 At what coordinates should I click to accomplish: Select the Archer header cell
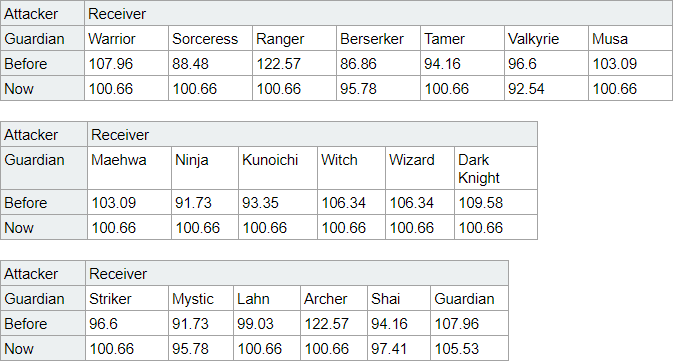coord(334,298)
